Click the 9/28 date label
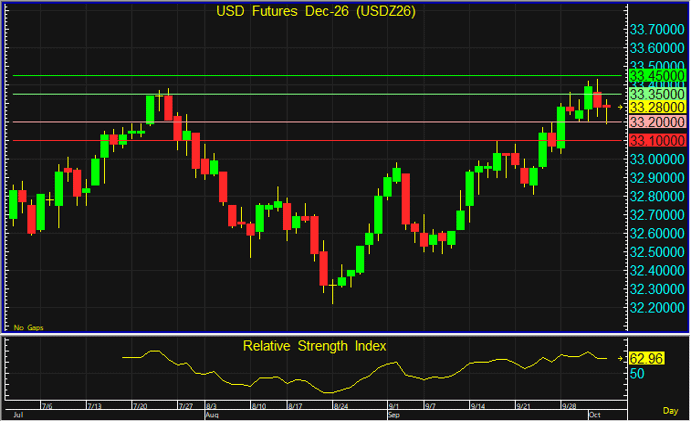Image resolution: width=691 pixels, height=422 pixels. coord(569,406)
